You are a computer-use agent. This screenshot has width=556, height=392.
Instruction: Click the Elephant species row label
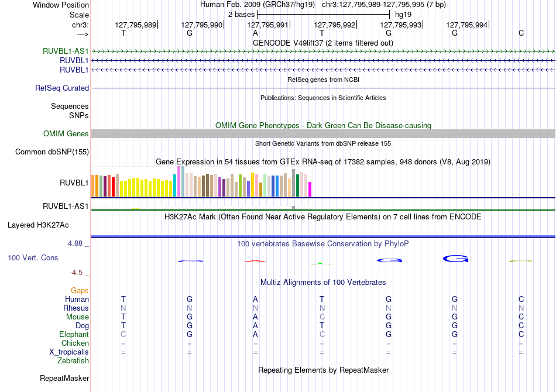[74, 334]
